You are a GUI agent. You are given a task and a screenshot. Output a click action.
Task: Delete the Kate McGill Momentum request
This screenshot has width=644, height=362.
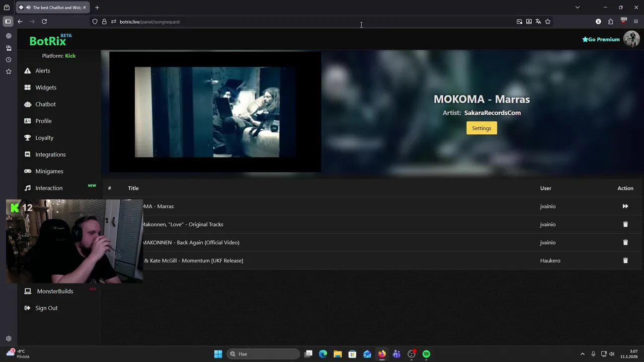625,260
